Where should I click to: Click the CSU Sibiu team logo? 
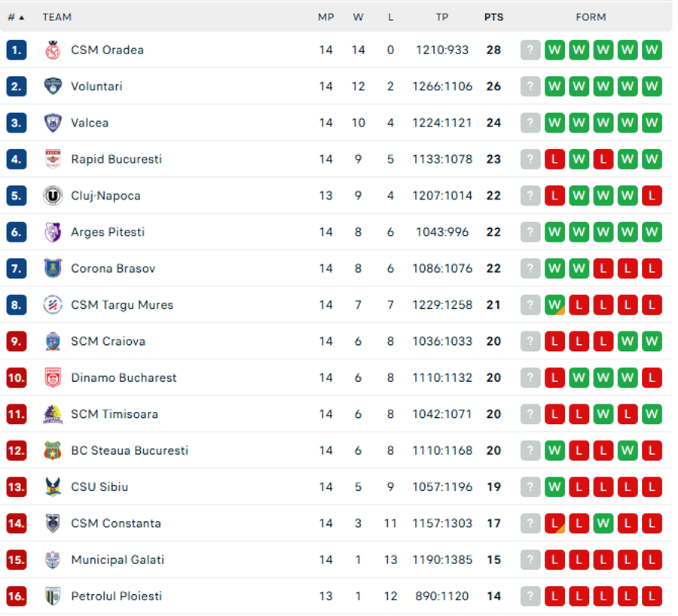53,487
